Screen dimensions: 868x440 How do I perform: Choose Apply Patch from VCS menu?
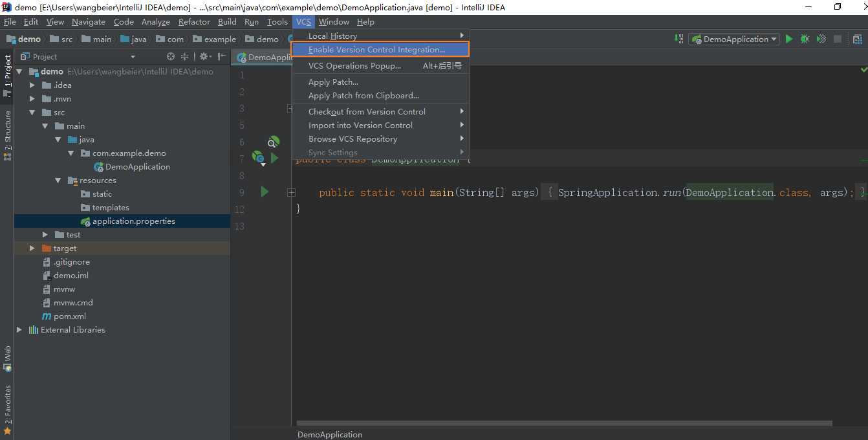pyautogui.click(x=380, y=82)
